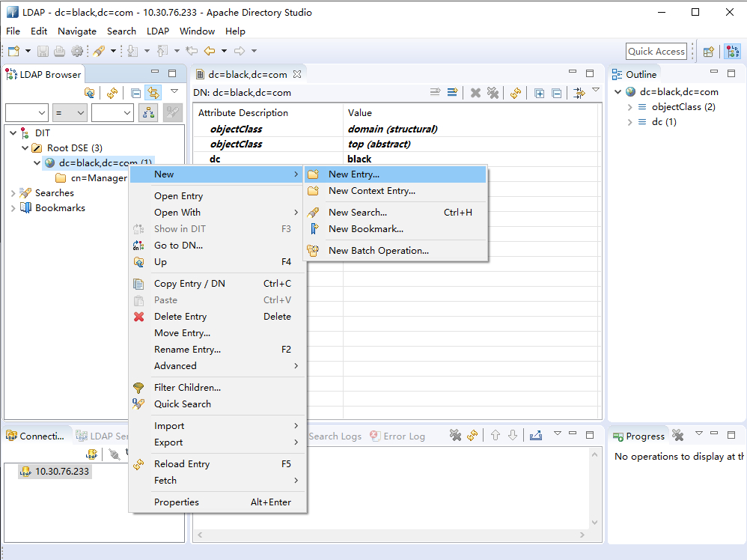Click Reload Entry in context menu
The height and width of the screenshot is (560, 747).
point(218,464)
